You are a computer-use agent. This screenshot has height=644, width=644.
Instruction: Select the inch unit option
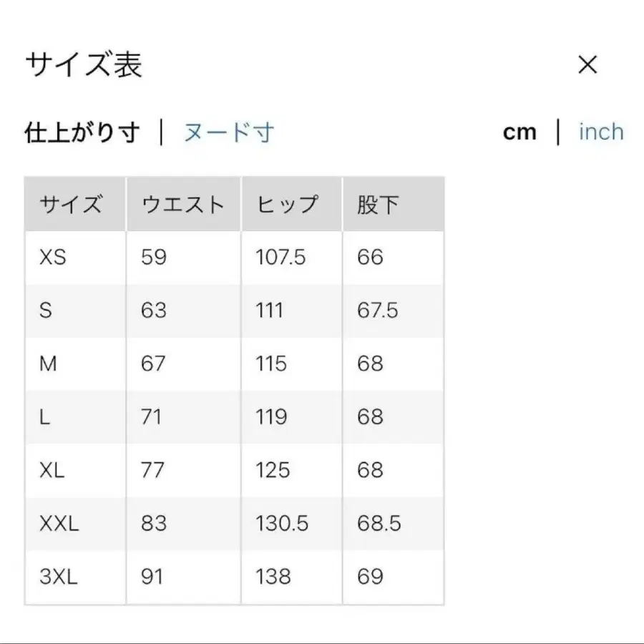[601, 132]
